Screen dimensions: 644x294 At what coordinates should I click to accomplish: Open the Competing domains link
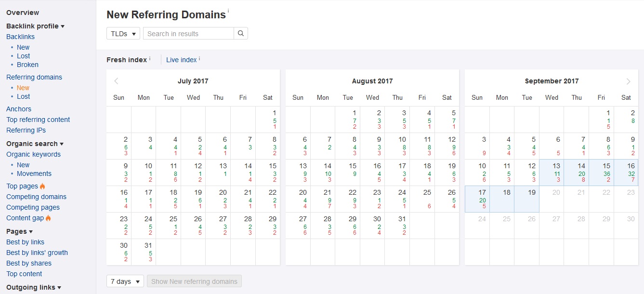point(36,197)
